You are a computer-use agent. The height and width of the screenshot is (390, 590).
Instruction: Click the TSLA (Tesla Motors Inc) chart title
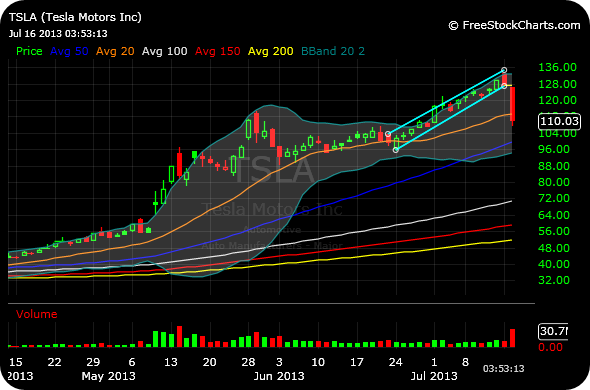pos(75,17)
